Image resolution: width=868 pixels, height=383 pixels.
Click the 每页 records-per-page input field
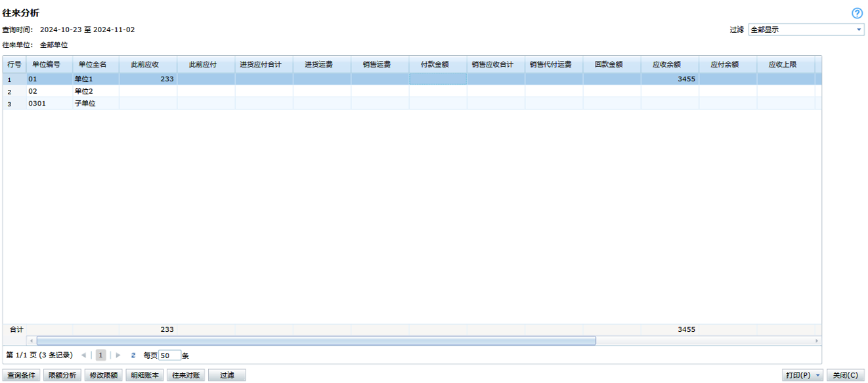point(169,355)
